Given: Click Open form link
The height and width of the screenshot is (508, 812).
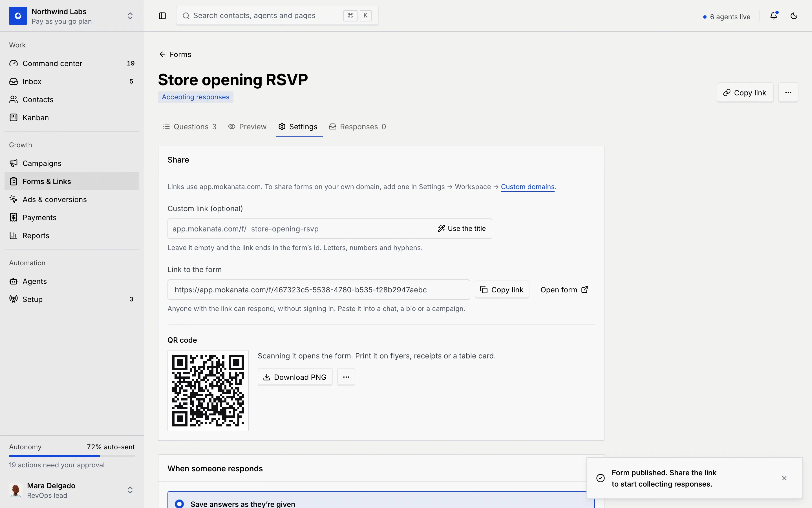Looking at the screenshot, I should pos(564,290).
